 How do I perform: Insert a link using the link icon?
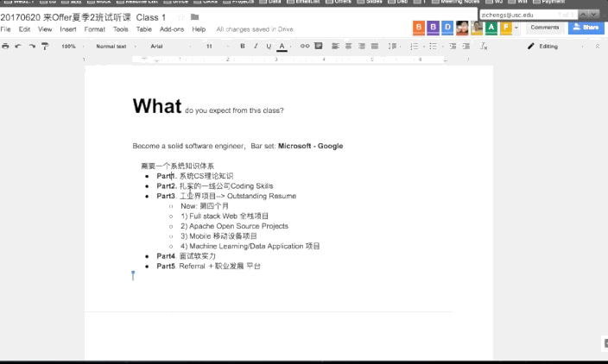(x=305, y=46)
